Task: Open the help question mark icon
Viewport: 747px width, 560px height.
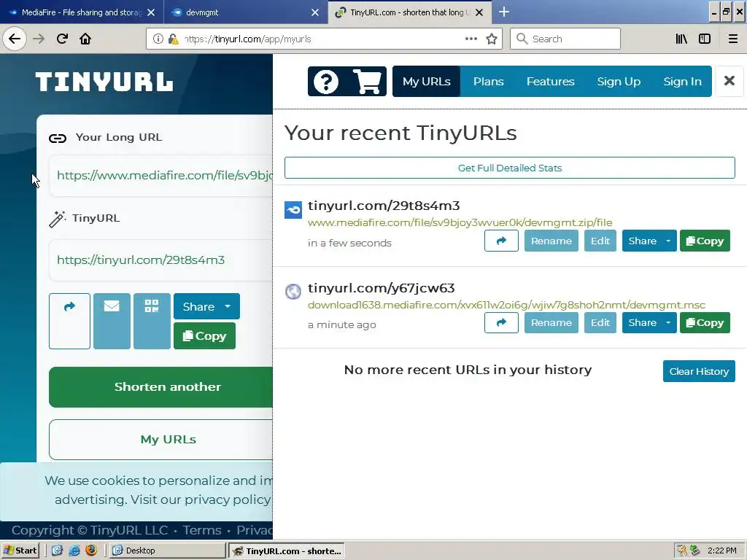Action: 326,82
